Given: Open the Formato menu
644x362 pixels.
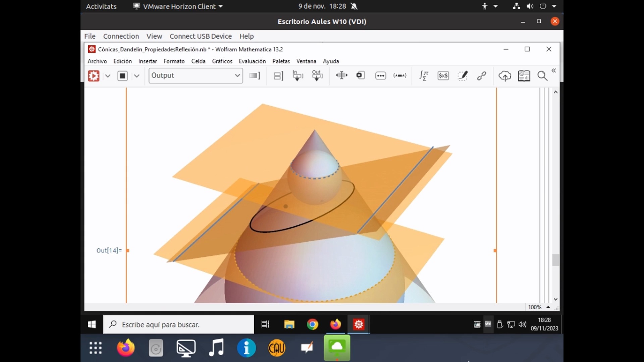Looking at the screenshot, I should point(174,61).
